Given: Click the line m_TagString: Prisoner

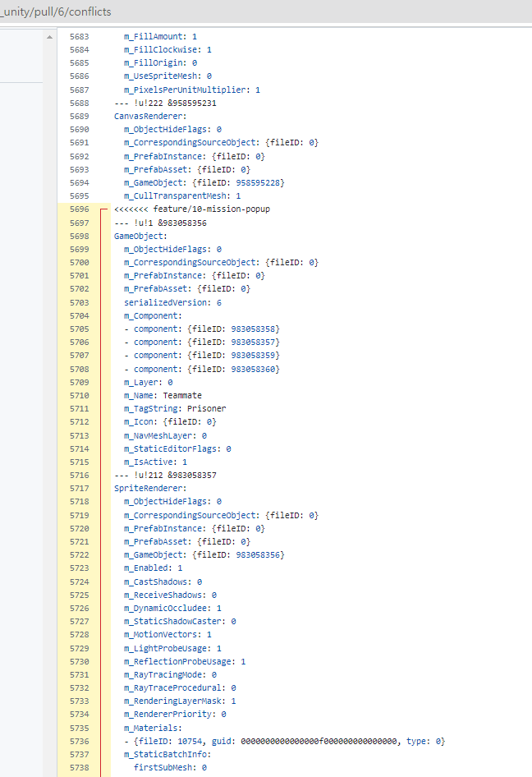Looking at the screenshot, I should pyautogui.click(x=175, y=408).
